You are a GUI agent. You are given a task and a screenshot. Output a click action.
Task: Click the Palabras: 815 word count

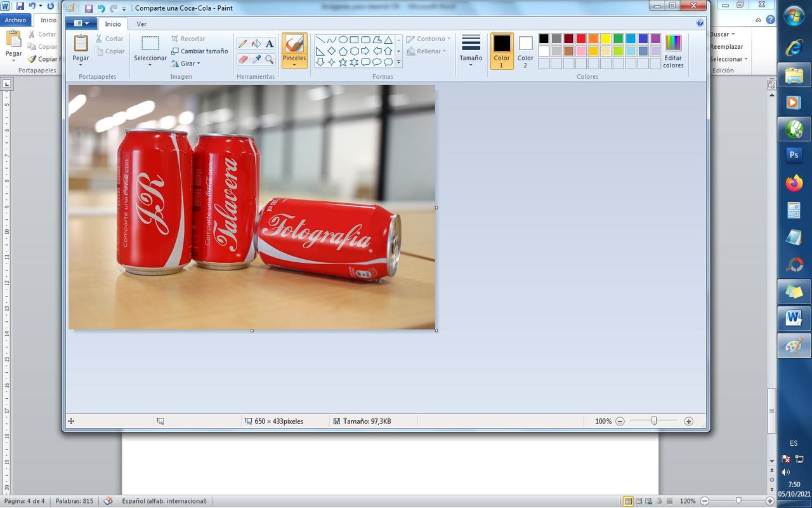pyautogui.click(x=74, y=501)
